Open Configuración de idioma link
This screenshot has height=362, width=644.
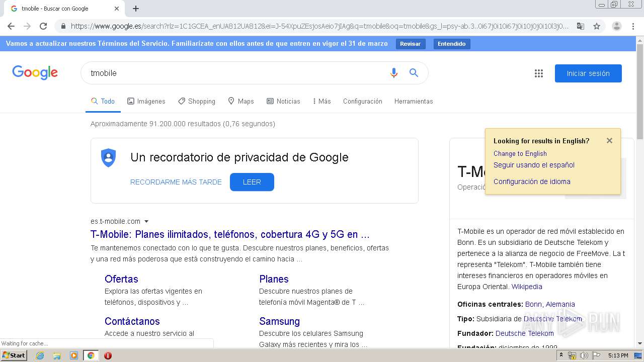point(532,182)
